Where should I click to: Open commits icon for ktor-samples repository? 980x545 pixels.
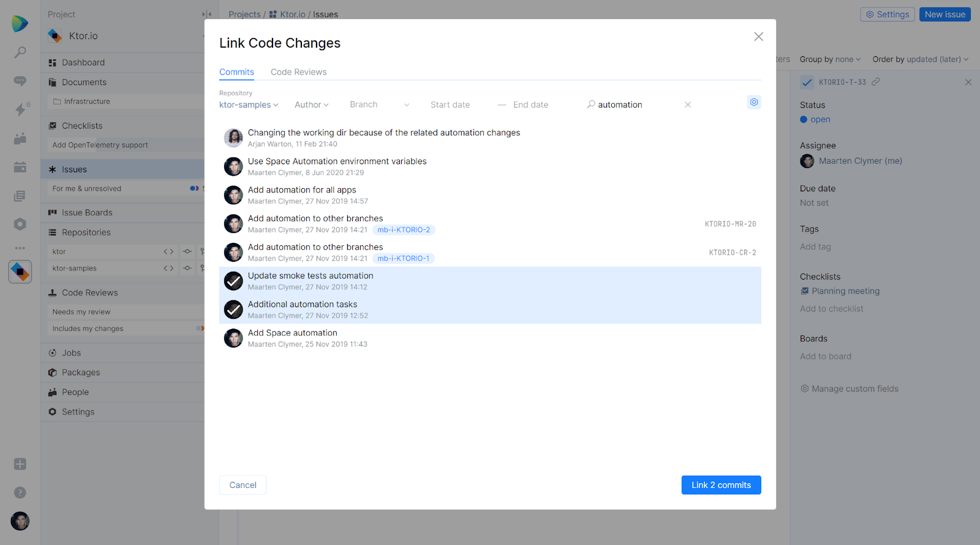pyautogui.click(x=187, y=268)
